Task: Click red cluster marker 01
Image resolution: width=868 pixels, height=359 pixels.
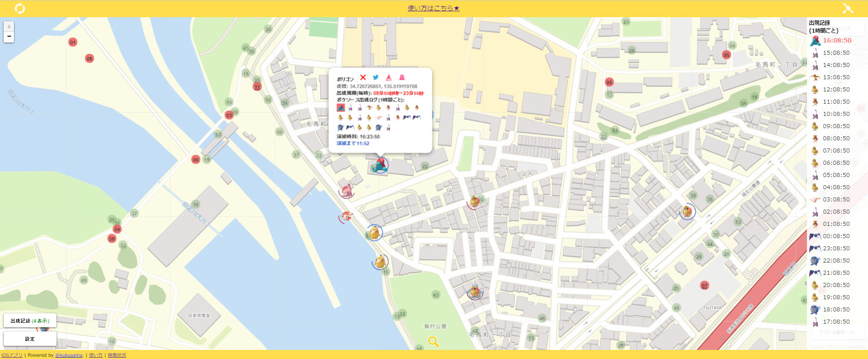Action: [73, 42]
